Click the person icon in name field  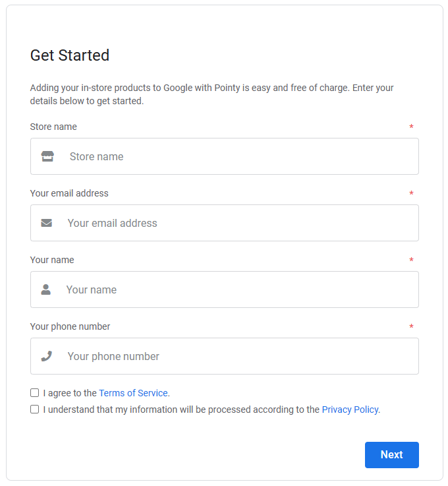click(x=46, y=289)
